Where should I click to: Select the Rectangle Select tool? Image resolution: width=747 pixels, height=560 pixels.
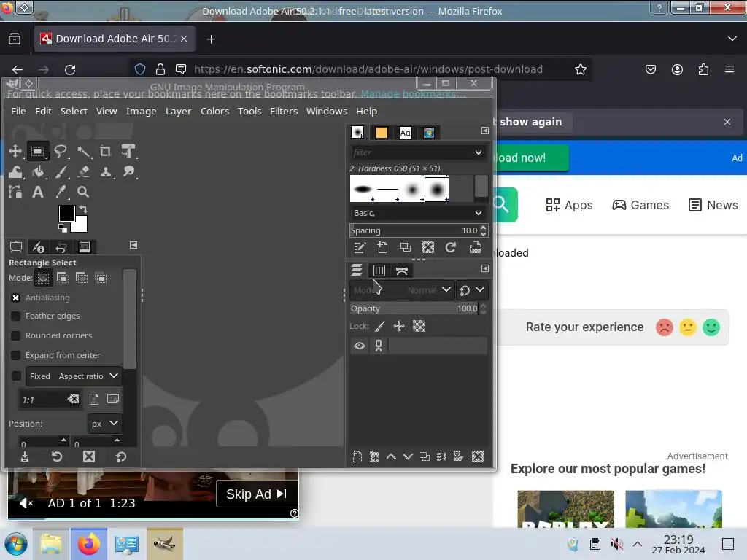tap(38, 152)
